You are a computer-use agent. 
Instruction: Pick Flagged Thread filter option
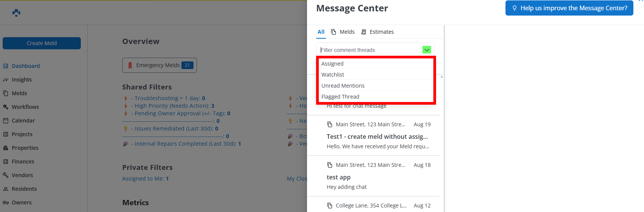[x=340, y=97]
